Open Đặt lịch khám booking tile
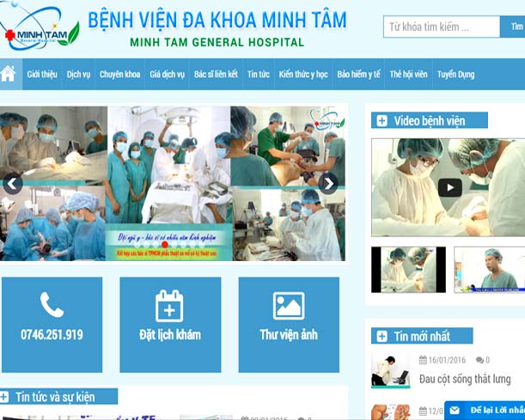The width and height of the screenshot is (525, 420). pyautogui.click(x=170, y=325)
